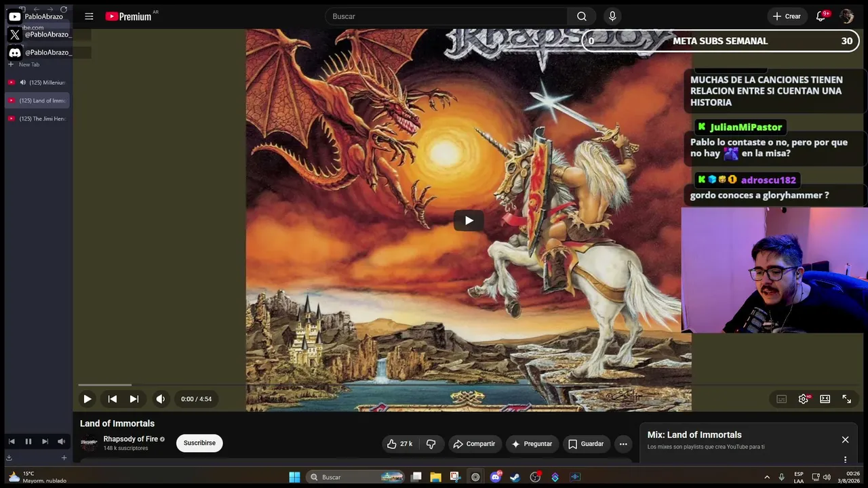Viewport: 868px width, 488px height.
Task: Reload the page with the browser refresh
Action: tap(64, 9)
